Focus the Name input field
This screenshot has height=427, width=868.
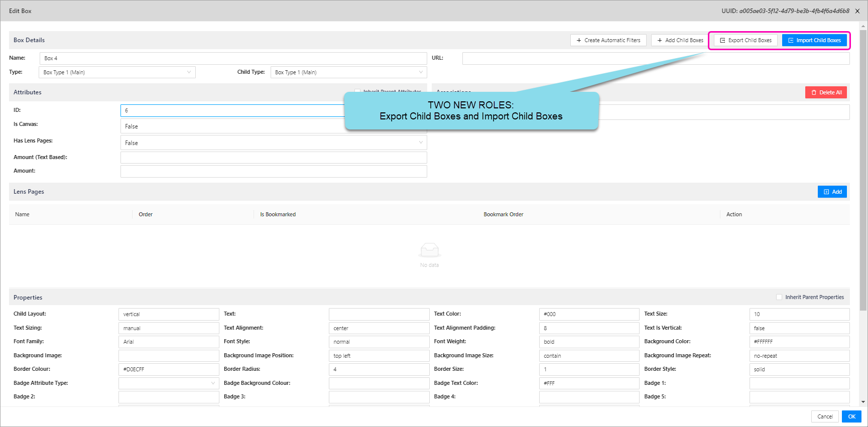pos(233,58)
